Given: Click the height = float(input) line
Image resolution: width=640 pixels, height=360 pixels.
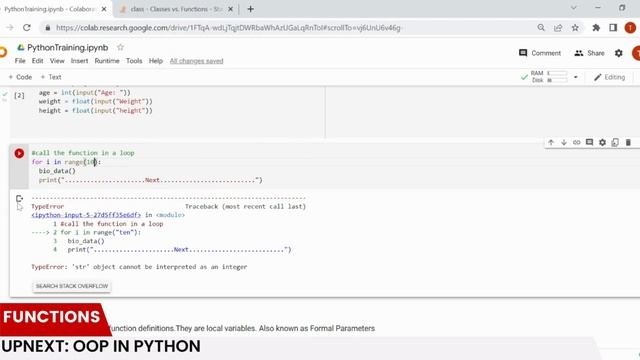Looking at the screenshot, I should pyautogui.click(x=96, y=111).
